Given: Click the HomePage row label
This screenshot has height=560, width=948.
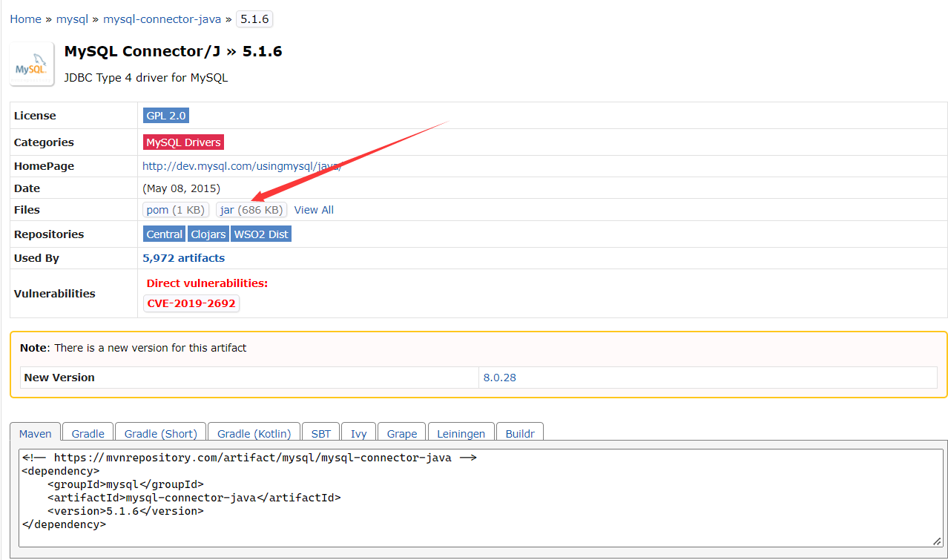Looking at the screenshot, I should tap(44, 166).
